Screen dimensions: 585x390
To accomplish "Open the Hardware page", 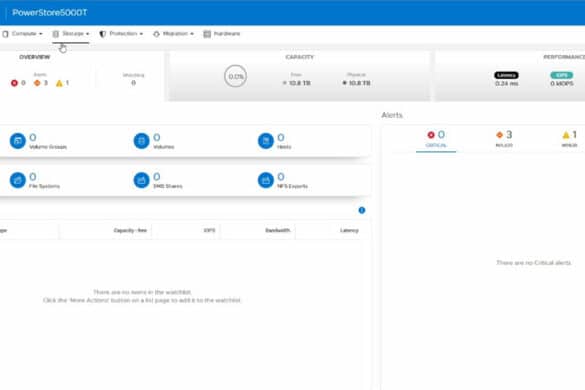I will click(222, 34).
